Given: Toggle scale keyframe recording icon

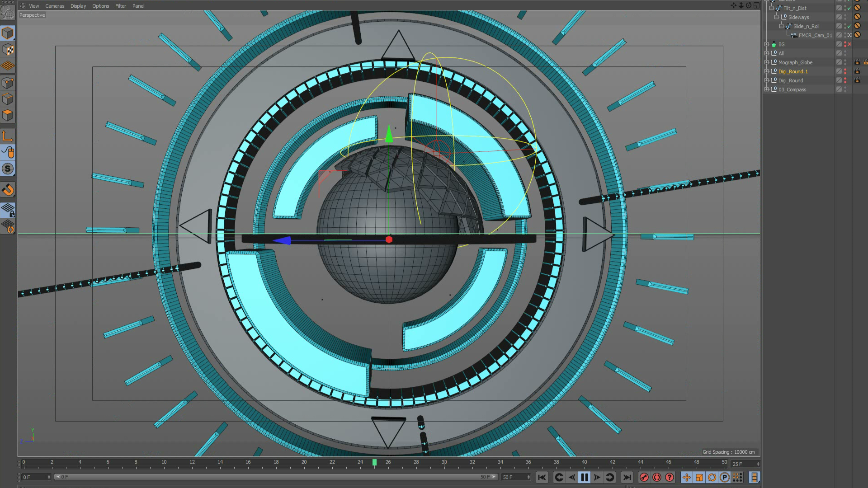Looking at the screenshot, I should click(699, 477).
